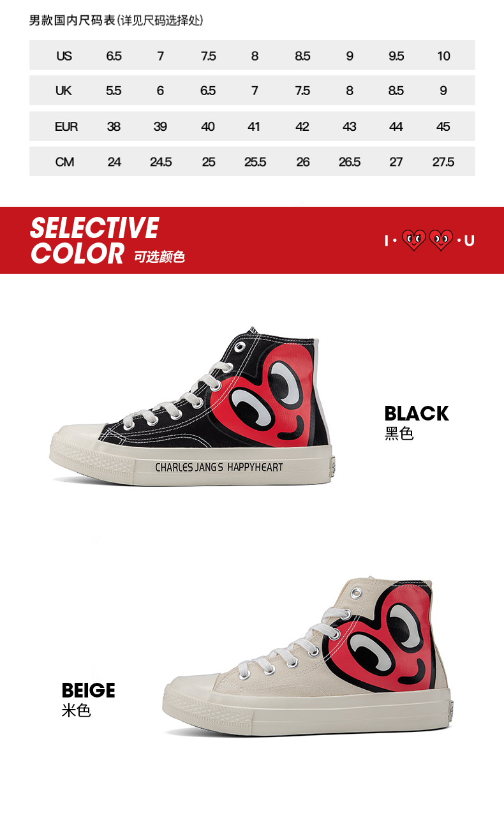Click the CM row header
Screen dimensions: 504x820
click(64, 162)
